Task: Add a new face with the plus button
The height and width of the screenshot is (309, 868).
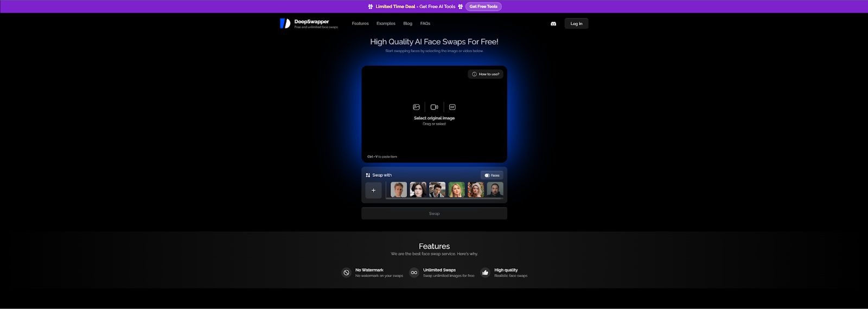Action: [373, 190]
